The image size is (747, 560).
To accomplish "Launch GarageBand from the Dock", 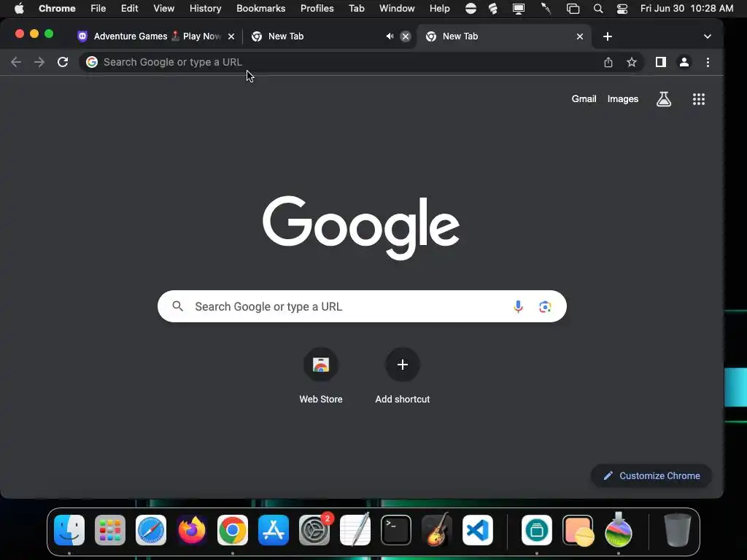I will point(437,530).
